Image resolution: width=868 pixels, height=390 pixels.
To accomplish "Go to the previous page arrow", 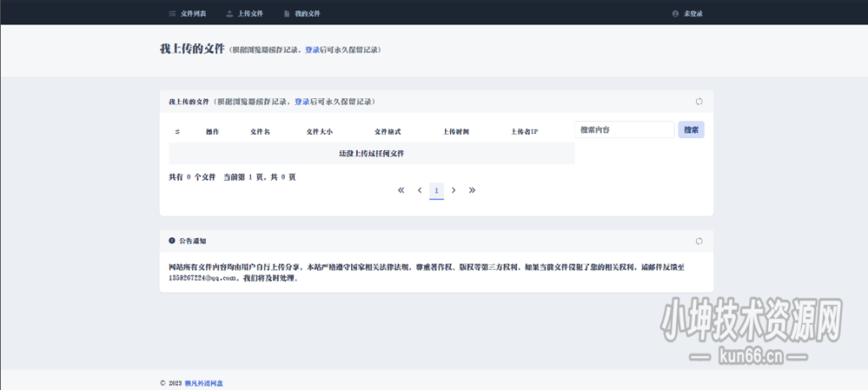I will coord(420,190).
